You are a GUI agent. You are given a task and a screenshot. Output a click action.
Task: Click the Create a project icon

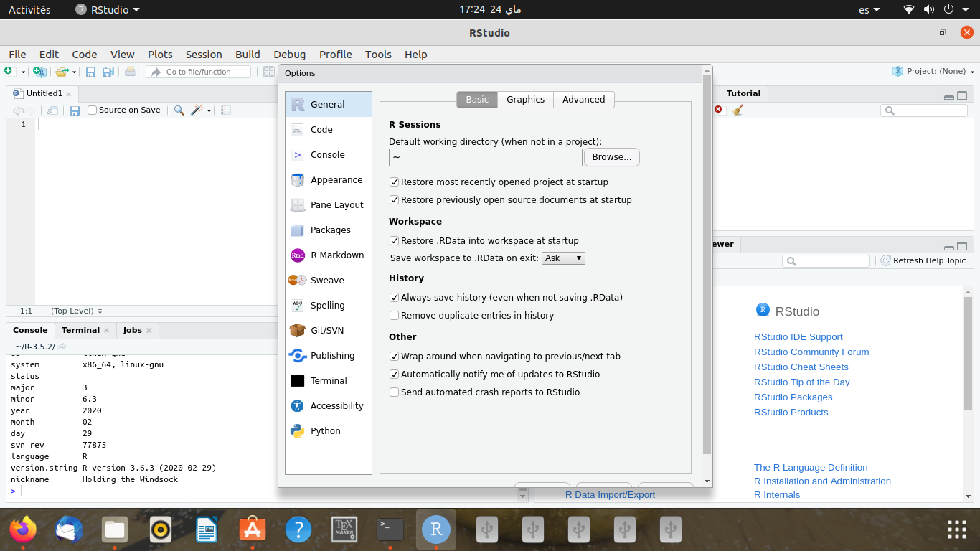pyautogui.click(x=40, y=72)
